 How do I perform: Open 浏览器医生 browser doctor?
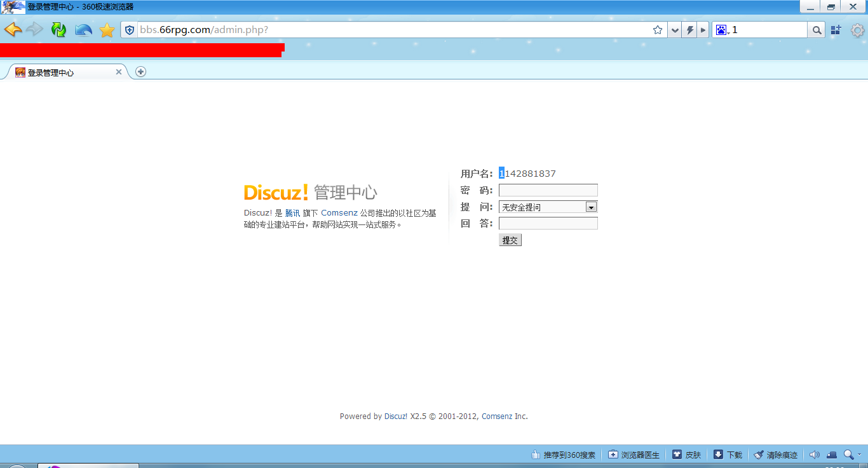point(634,455)
